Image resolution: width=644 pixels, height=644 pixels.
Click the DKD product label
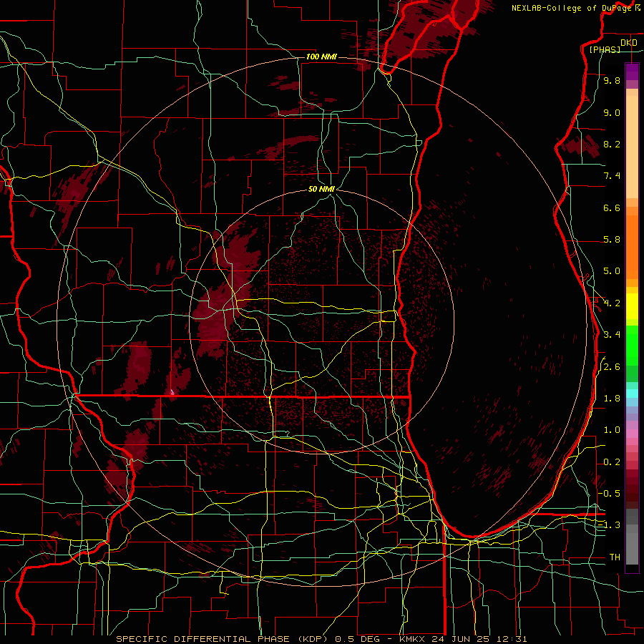click(x=628, y=43)
